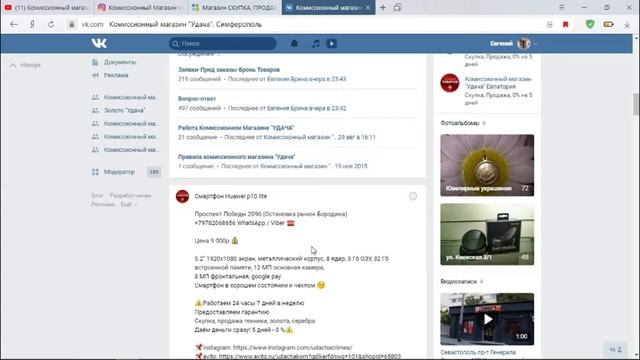Close the active VK tab

[x=368, y=7]
